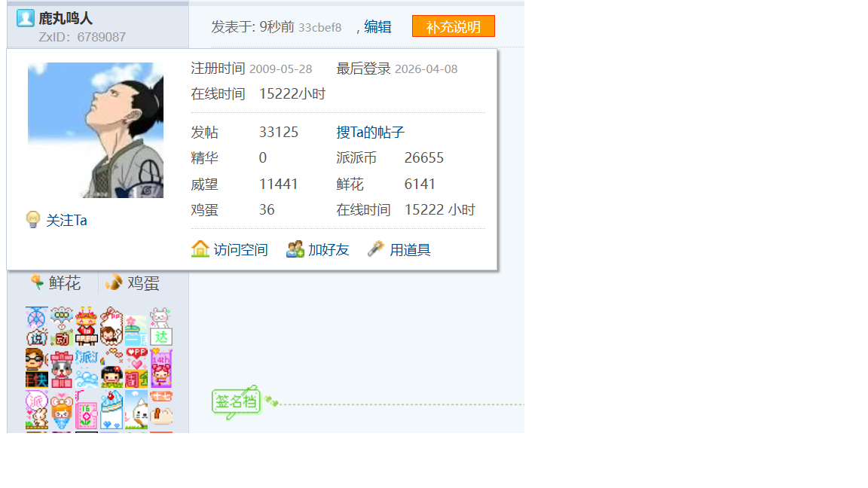Click the user status icon beside 鹿丸鸣人
This screenshot has width=868, height=488.
click(x=25, y=19)
